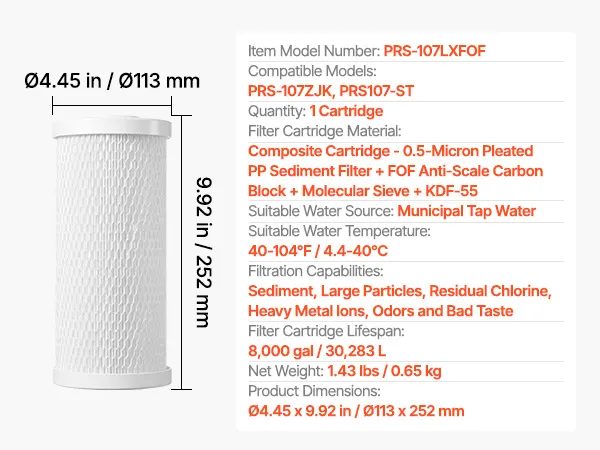Viewport: 600px width, 450px height.
Task: Select the Municipal Tap Water value
Action: tap(466, 211)
